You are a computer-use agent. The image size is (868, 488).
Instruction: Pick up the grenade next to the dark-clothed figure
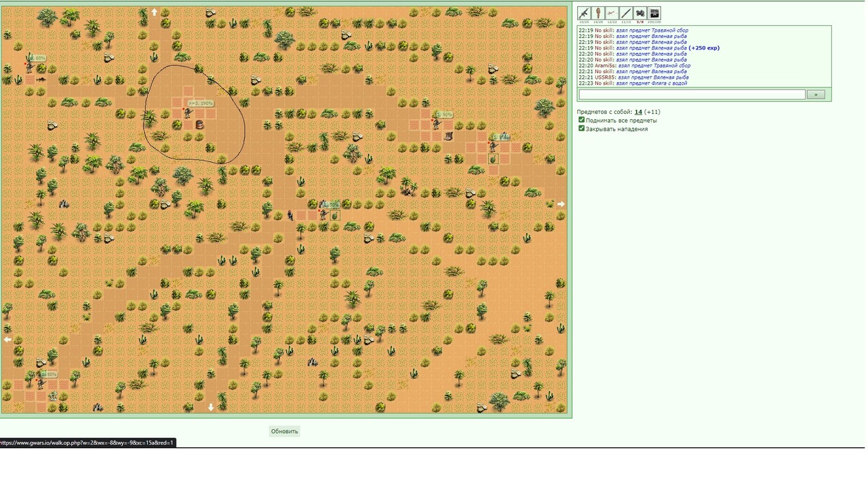[x=335, y=216]
